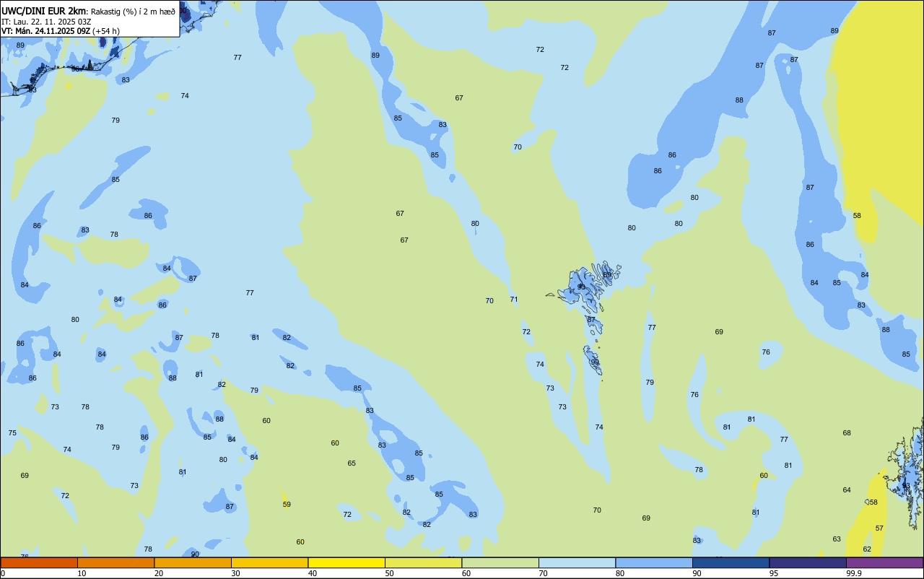Click the '40' legend tick label
The image size is (924, 579).
[313, 573]
